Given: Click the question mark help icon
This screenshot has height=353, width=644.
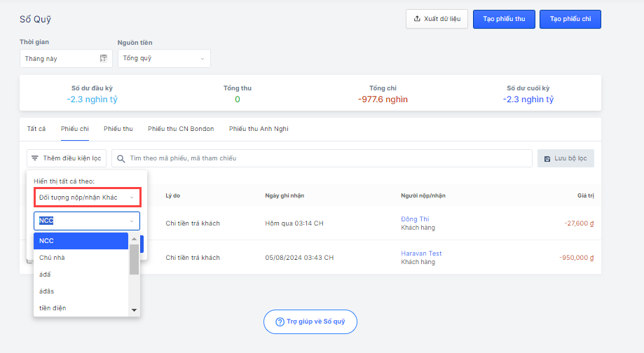Looking at the screenshot, I should tap(280, 322).
